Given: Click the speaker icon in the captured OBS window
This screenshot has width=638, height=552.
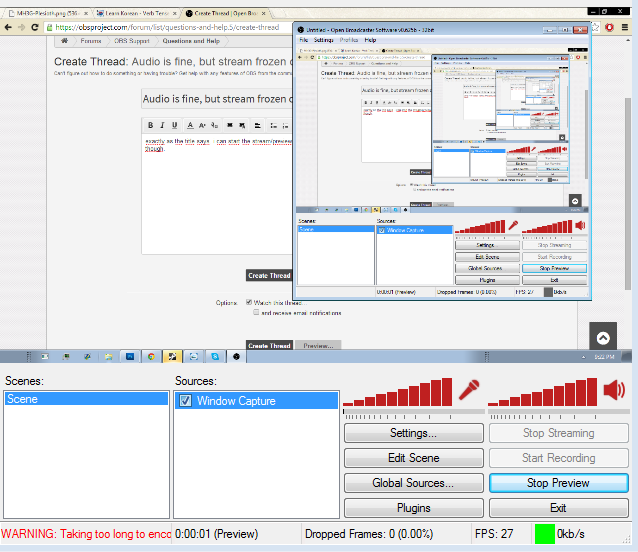Looking at the screenshot, I should [580, 225].
